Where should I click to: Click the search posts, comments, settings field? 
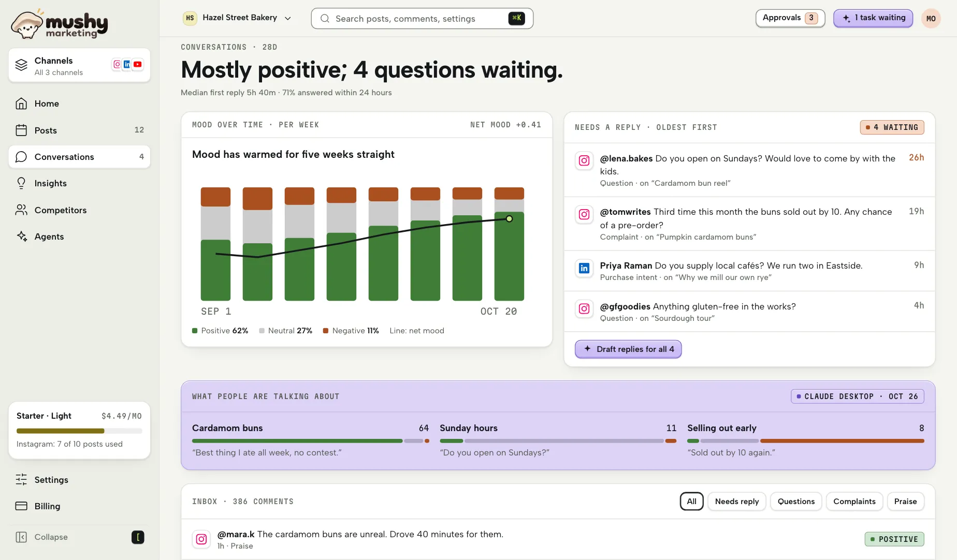pyautogui.click(x=422, y=19)
